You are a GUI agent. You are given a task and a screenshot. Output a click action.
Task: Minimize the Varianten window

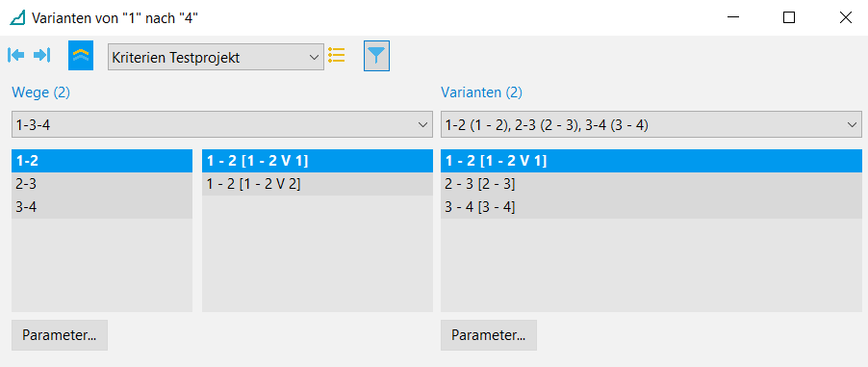click(x=733, y=17)
